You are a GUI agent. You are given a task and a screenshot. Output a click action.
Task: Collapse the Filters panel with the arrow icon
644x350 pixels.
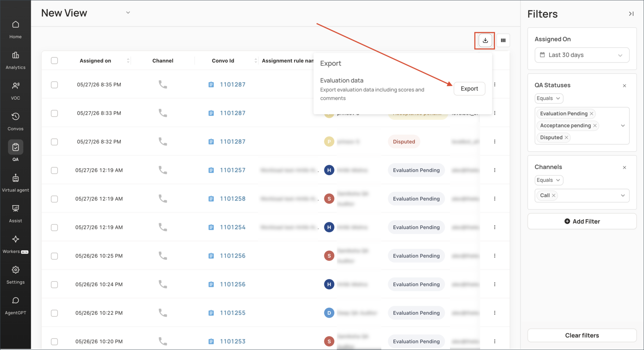click(631, 14)
